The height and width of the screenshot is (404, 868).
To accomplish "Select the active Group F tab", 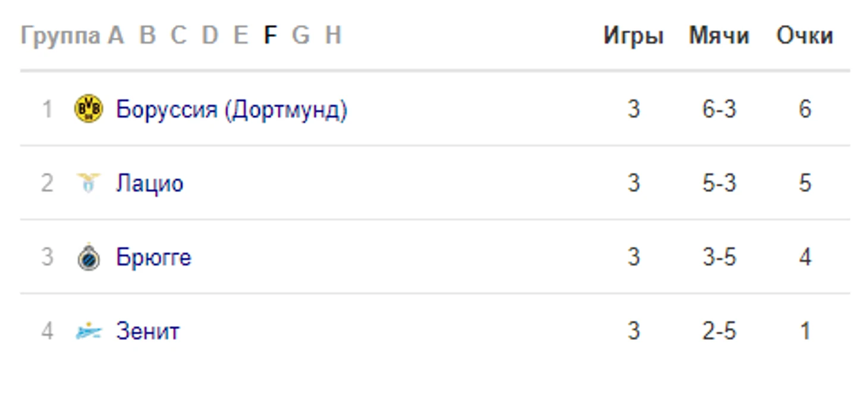I will click(270, 36).
